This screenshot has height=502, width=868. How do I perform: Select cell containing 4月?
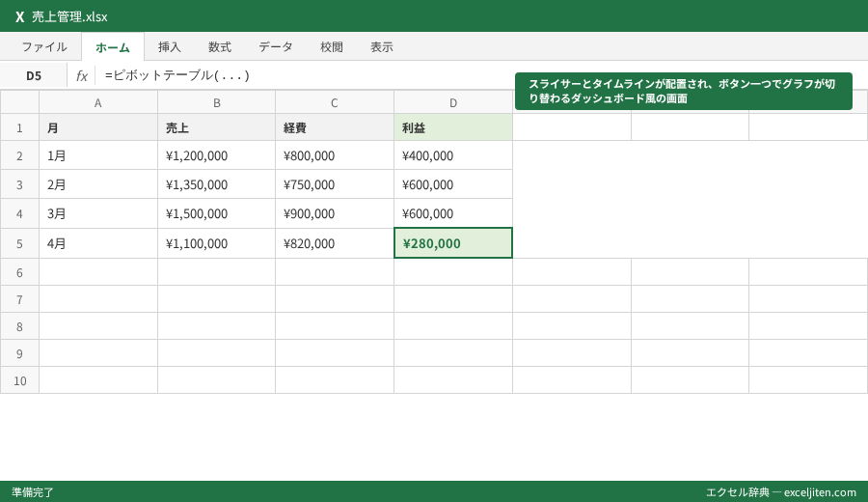pyautogui.click(x=98, y=243)
